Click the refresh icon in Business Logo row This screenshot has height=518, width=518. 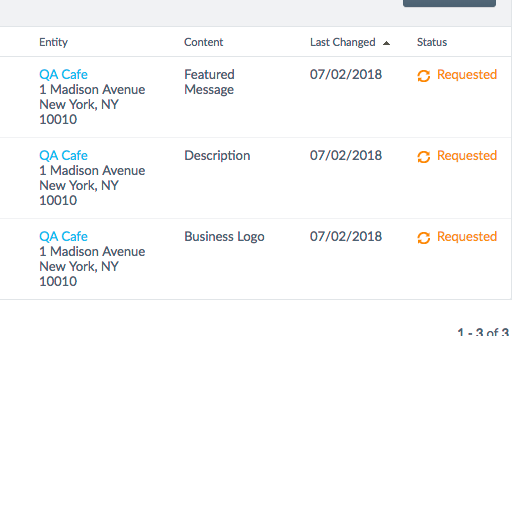[x=424, y=238]
